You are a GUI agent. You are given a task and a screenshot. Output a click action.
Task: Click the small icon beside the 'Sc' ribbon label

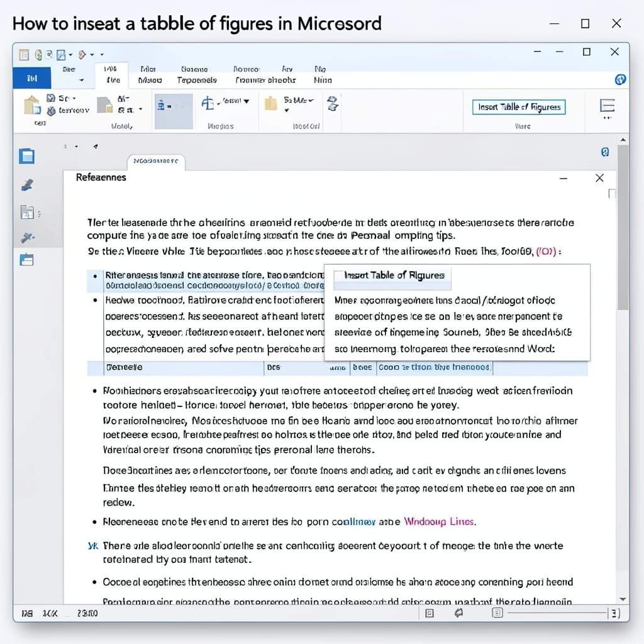[x=51, y=98]
